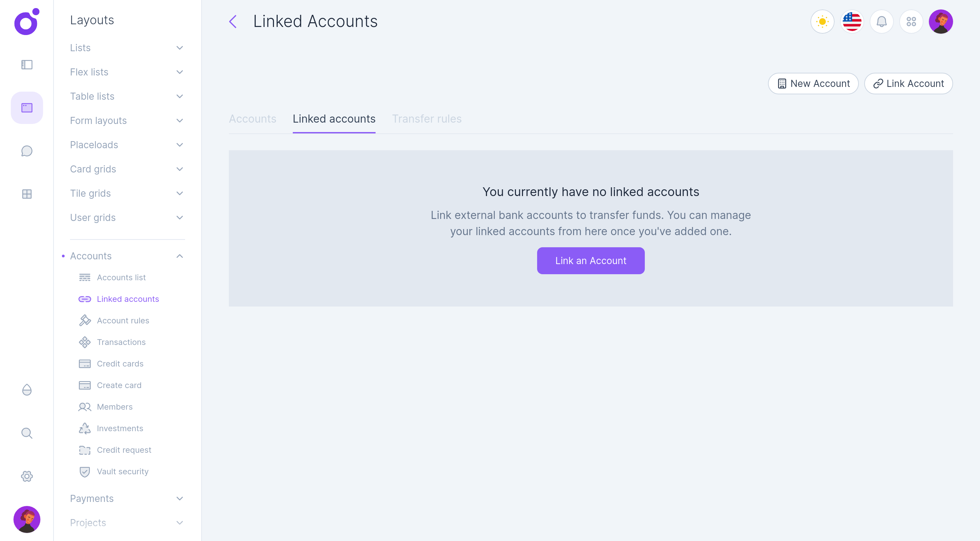Open notifications via the bell icon

(881, 22)
